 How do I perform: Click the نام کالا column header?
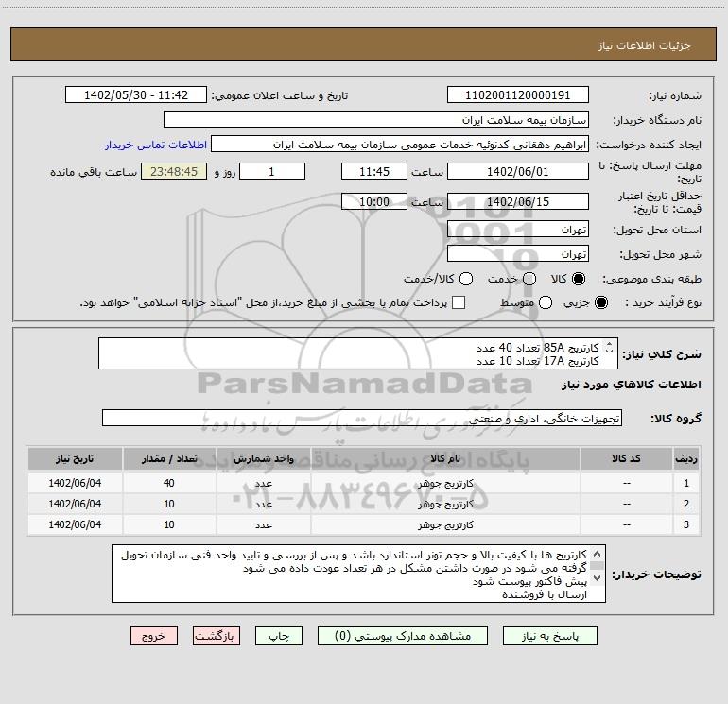pos(445,458)
